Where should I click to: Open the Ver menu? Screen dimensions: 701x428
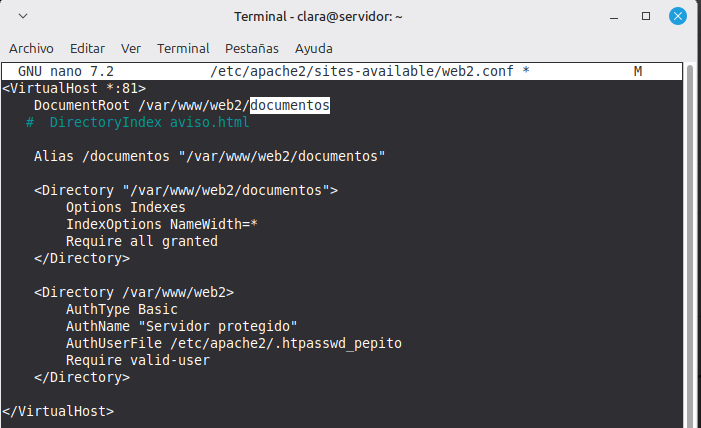[x=131, y=48]
